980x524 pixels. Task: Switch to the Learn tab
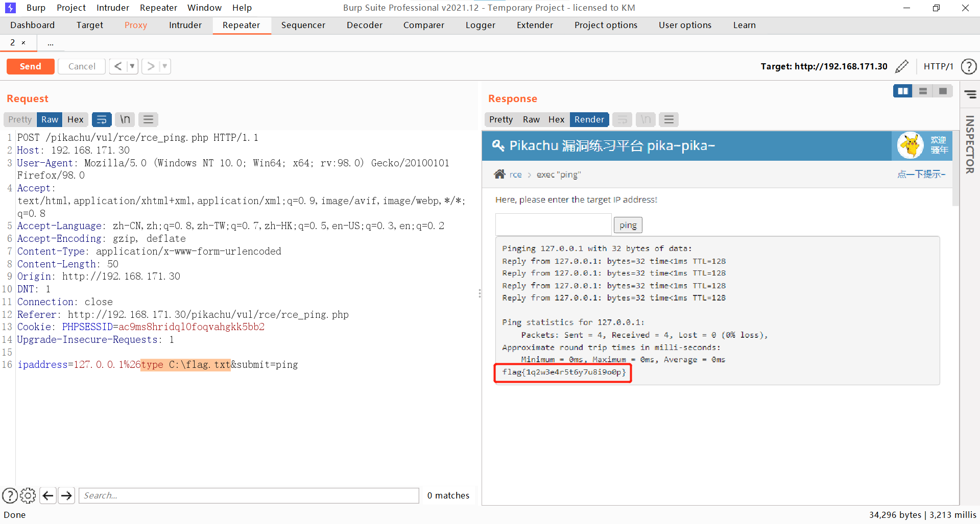745,25
